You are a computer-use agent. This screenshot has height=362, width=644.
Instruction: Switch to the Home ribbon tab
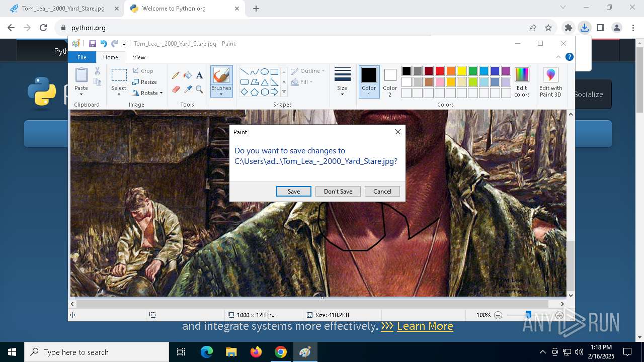click(x=111, y=57)
